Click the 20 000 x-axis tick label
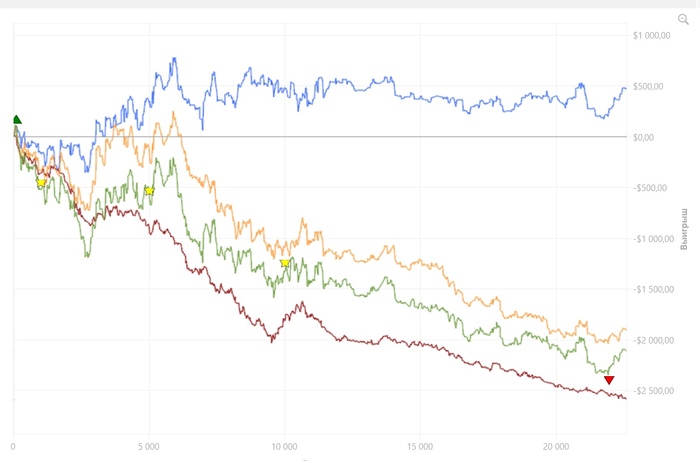700x461 pixels. pyautogui.click(x=556, y=446)
